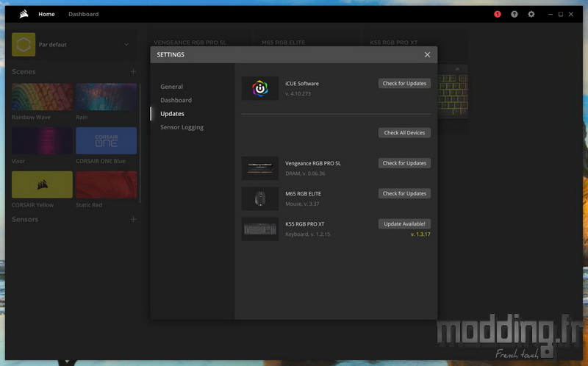The height and width of the screenshot is (366, 588).
Task: Select Updates settings section
Action: click(x=172, y=114)
